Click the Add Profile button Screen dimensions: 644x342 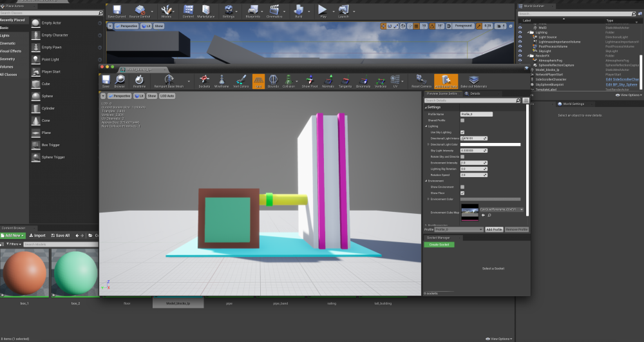click(x=493, y=229)
